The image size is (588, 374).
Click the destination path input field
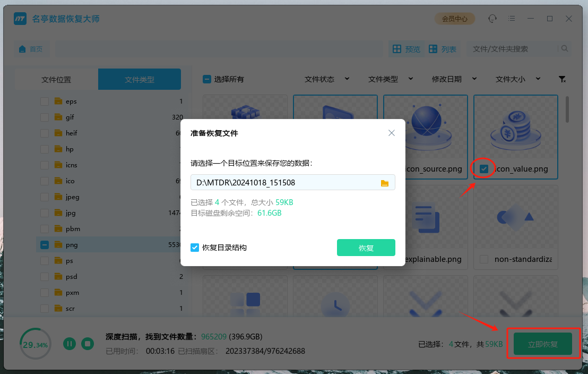[x=281, y=182]
